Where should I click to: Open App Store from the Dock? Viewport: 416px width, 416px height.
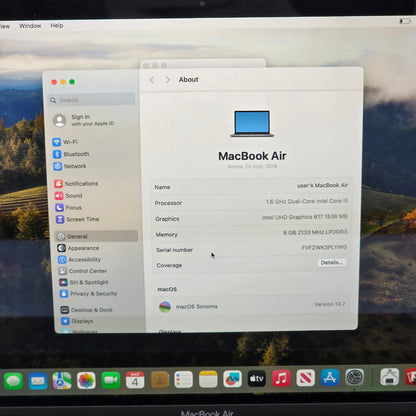pos(330,378)
